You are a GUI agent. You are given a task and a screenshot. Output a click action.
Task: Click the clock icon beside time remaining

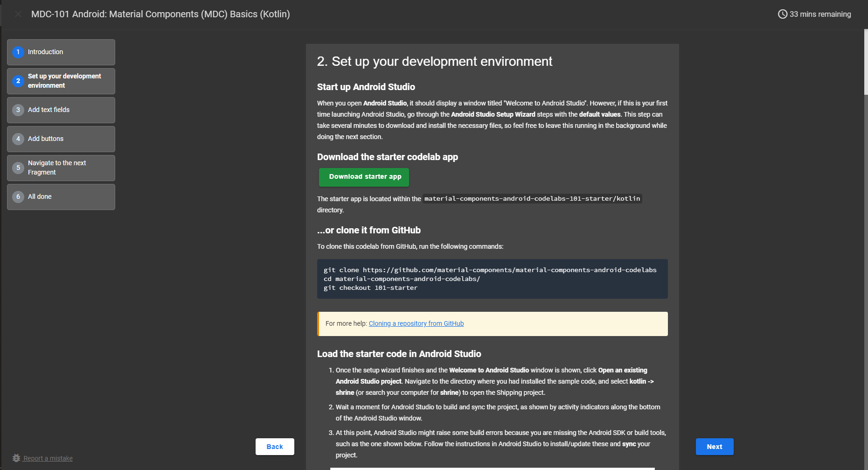pyautogui.click(x=783, y=14)
